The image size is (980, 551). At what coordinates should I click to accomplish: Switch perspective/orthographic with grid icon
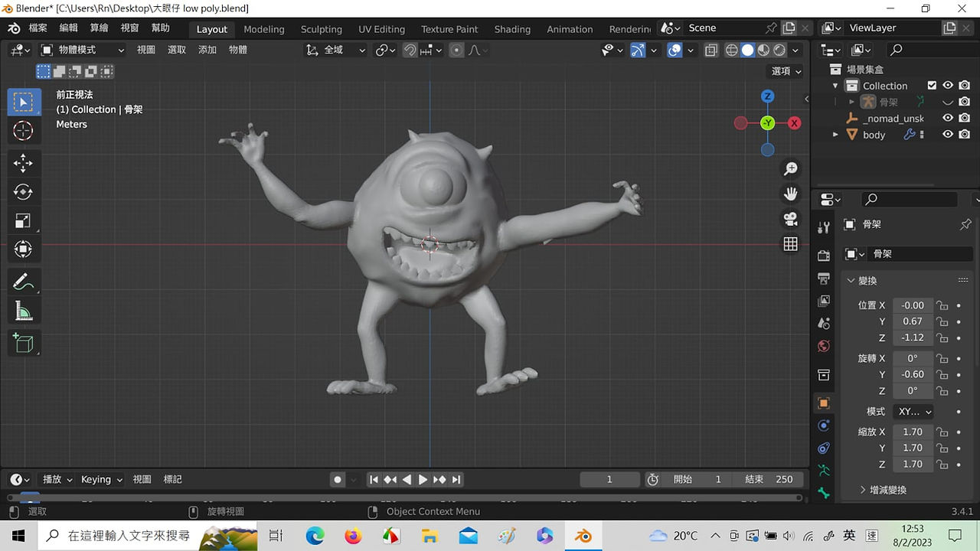790,244
